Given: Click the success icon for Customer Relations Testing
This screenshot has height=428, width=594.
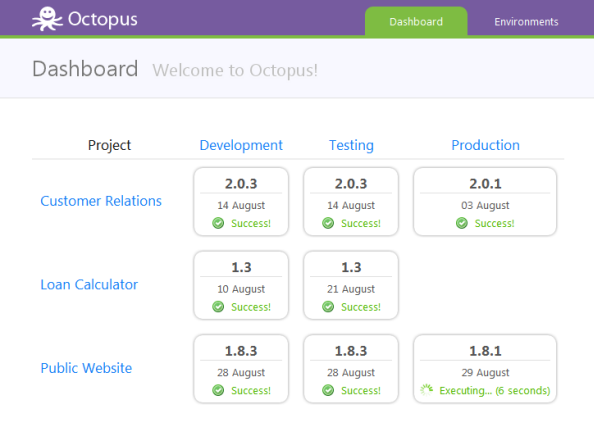Looking at the screenshot, I should pos(328,223).
